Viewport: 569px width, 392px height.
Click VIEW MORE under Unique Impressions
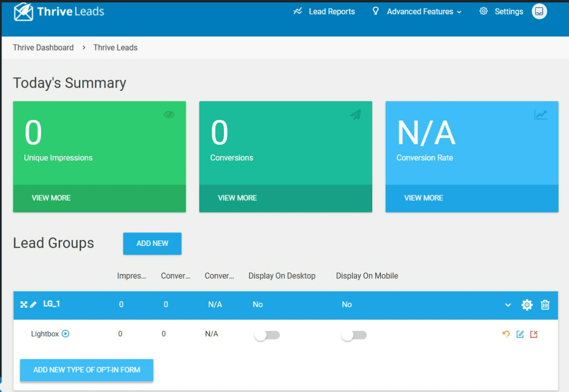pyautogui.click(x=51, y=198)
